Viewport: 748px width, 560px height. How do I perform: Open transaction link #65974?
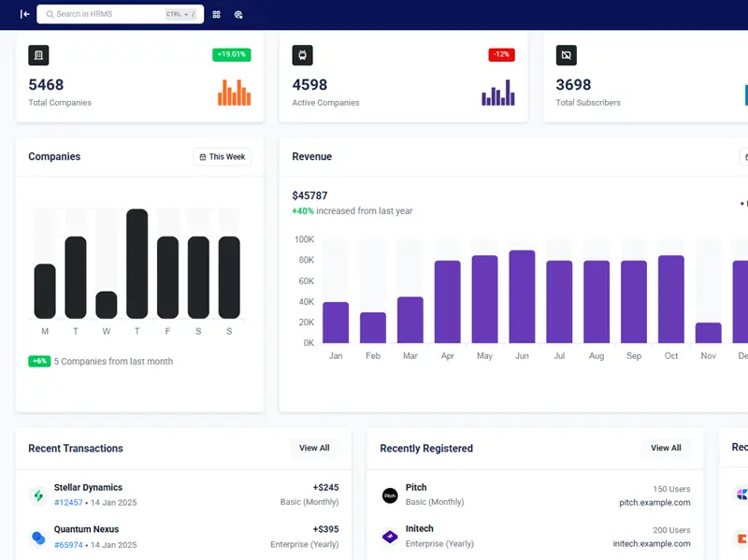tap(68, 545)
